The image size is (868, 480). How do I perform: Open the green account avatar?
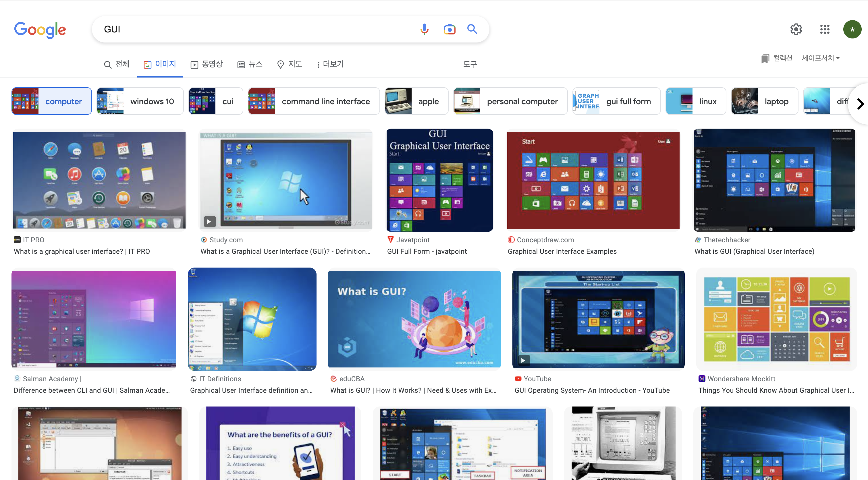click(x=852, y=29)
